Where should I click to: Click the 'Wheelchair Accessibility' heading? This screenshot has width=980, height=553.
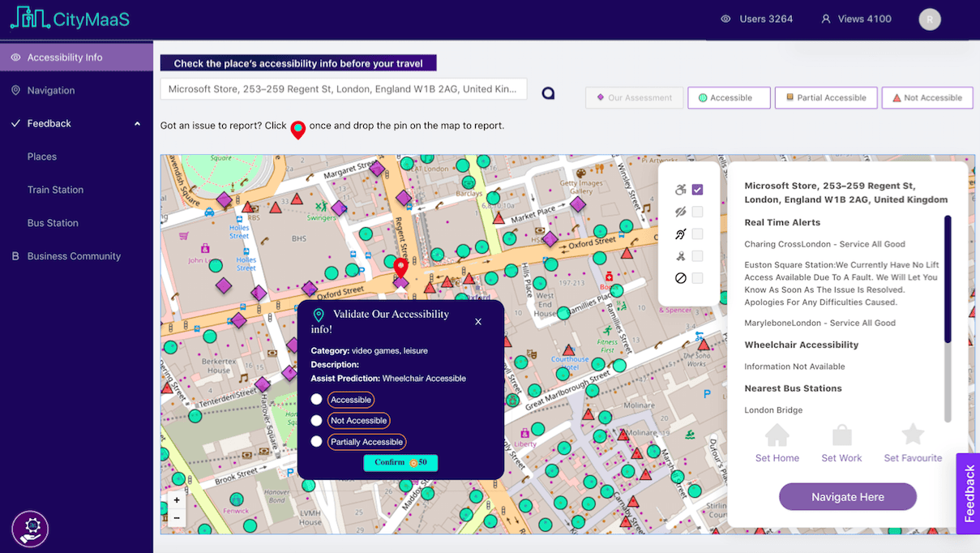(x=801, y=345)
